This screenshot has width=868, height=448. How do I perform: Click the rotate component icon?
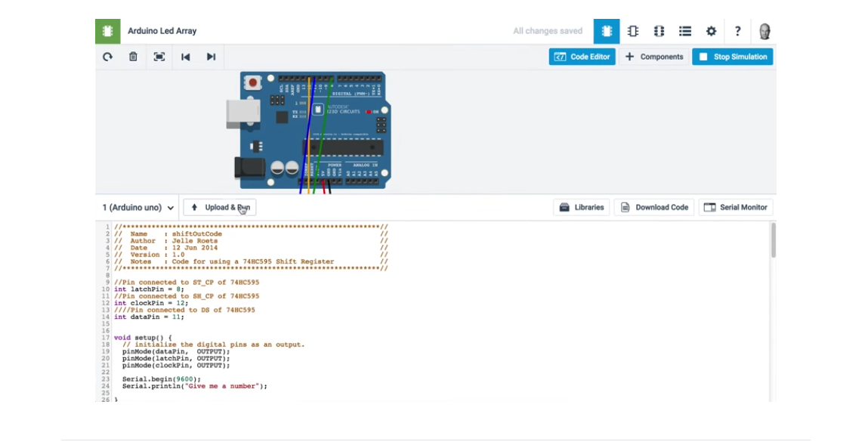107,57
